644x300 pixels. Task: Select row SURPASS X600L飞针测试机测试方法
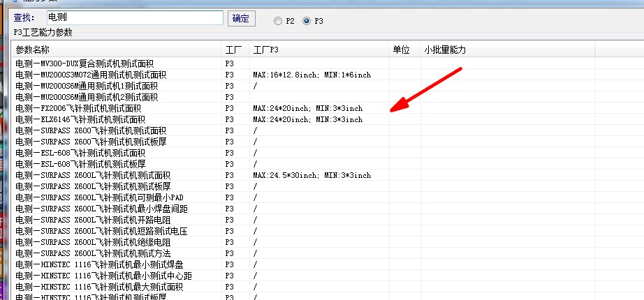pyautogui.click(x=303, y=253)
